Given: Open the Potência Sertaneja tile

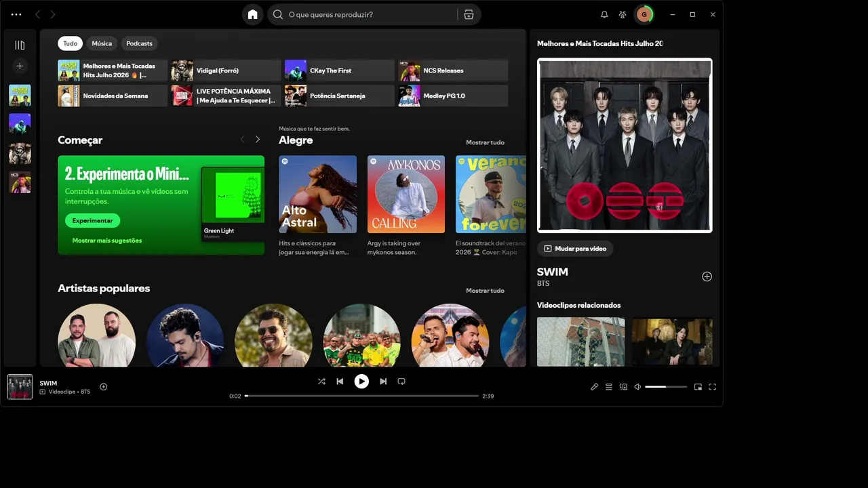Looking at the screenshot, I should tap(339, 96).
